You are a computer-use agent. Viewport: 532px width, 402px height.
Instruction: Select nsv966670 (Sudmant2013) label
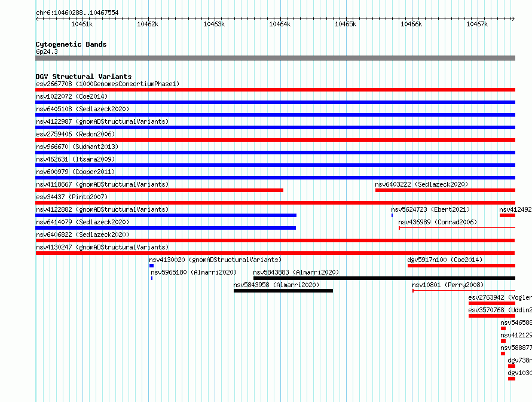[x=77, y=147]
